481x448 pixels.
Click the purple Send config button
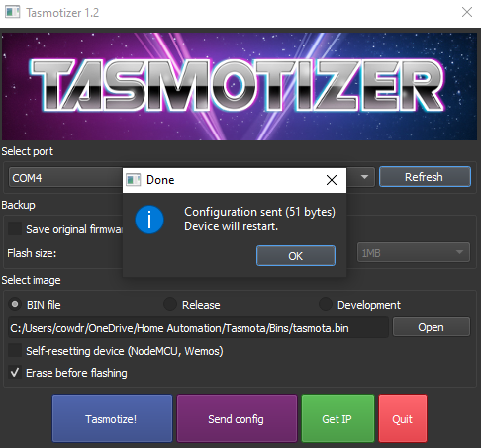click(x=237, y=418)
